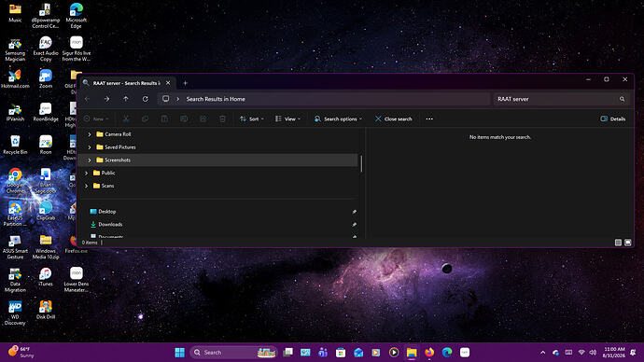The height and width of the screenshot is (362, 644).
Task: Select the Zoom desktop icon
Action: point(46,78)
